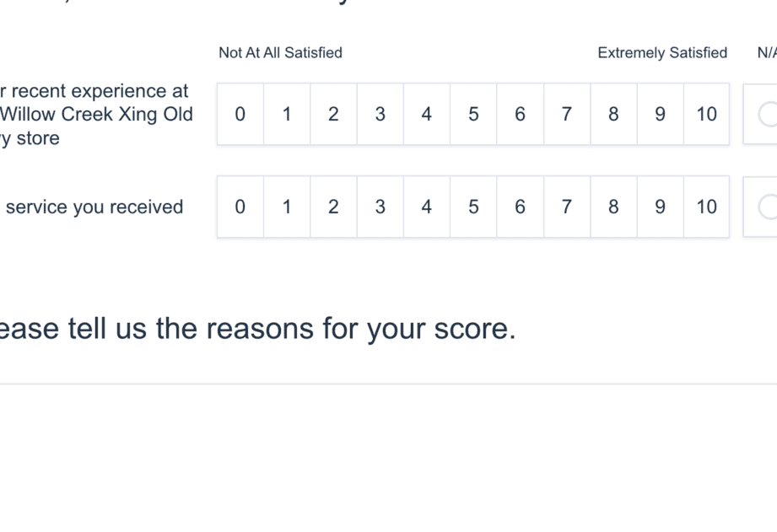The height and width of the screenshot is (532, 777).
Task: Rate recent store experience as 1
Action: 287,114
